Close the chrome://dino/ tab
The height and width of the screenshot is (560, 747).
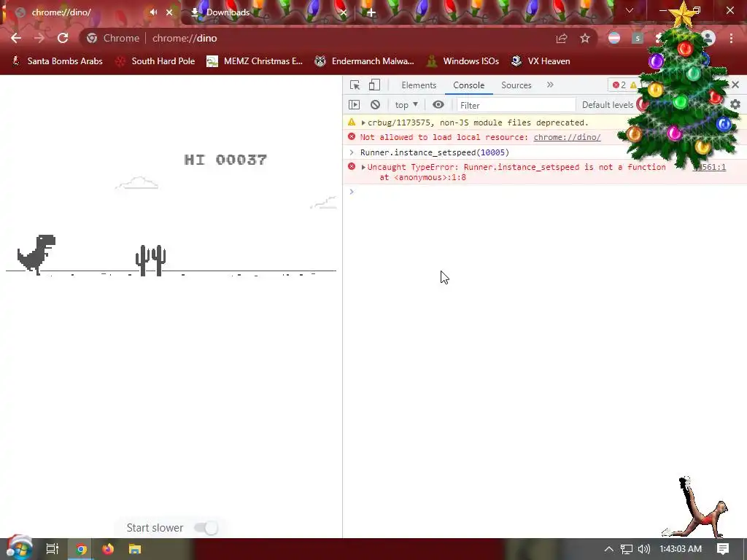(x=169, y=12)
